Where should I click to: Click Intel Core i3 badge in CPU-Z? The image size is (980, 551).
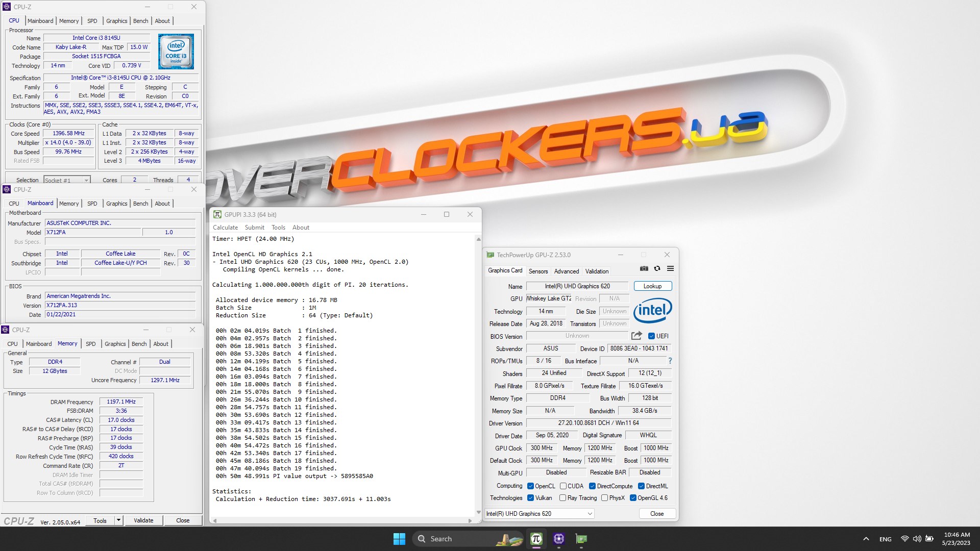pyautogui.click(x=176, y=52)
